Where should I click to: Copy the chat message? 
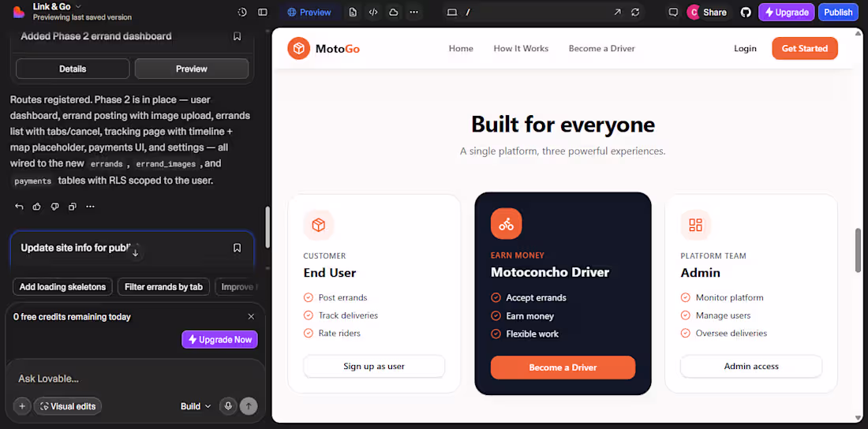pos(72,207)
